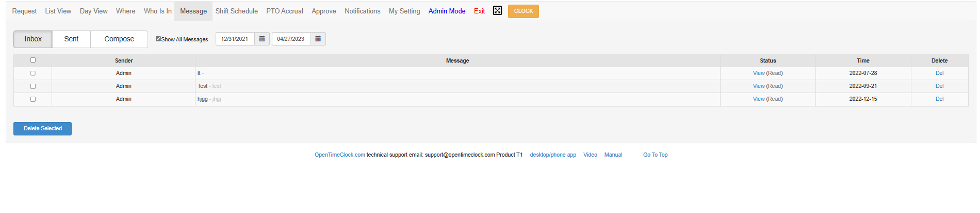The image size is (980, 213).
Task: Open the Compose tab
Action: 119,39
